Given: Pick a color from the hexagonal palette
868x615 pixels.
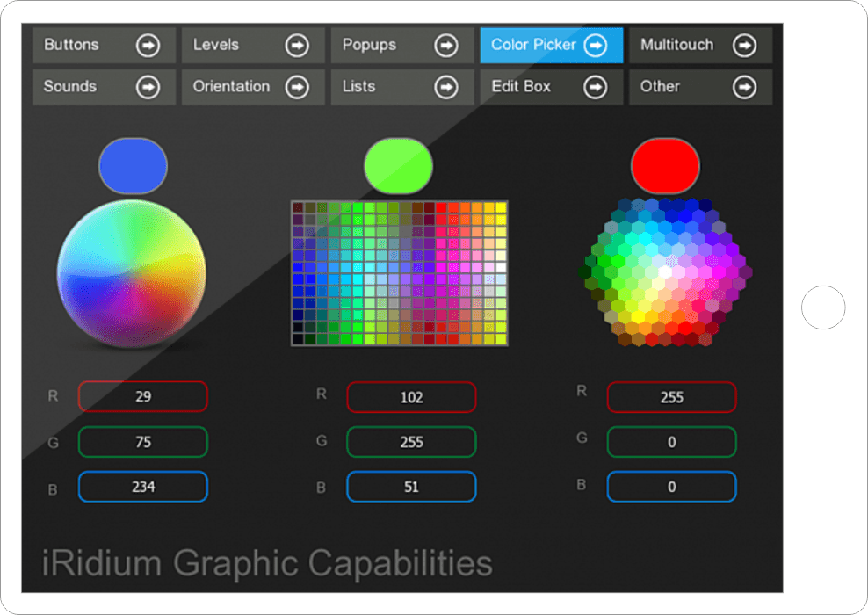Looking at the screenshot, I should [668, 272].
